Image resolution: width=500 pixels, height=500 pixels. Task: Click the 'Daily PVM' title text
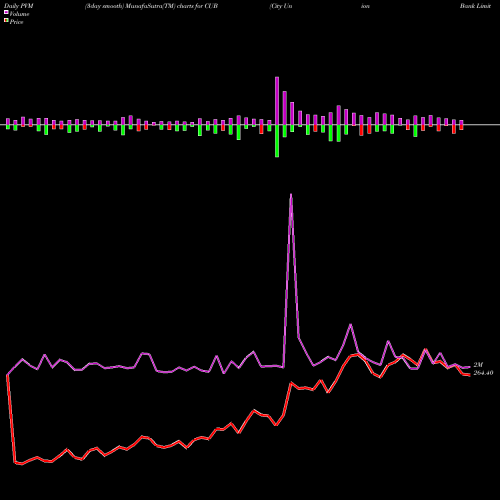click(19, 6)
